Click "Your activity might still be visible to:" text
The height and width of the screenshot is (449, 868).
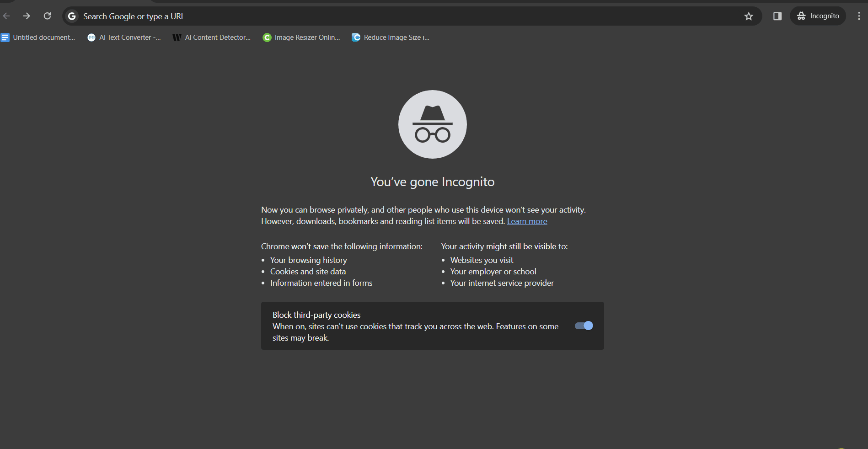point(504,246)
